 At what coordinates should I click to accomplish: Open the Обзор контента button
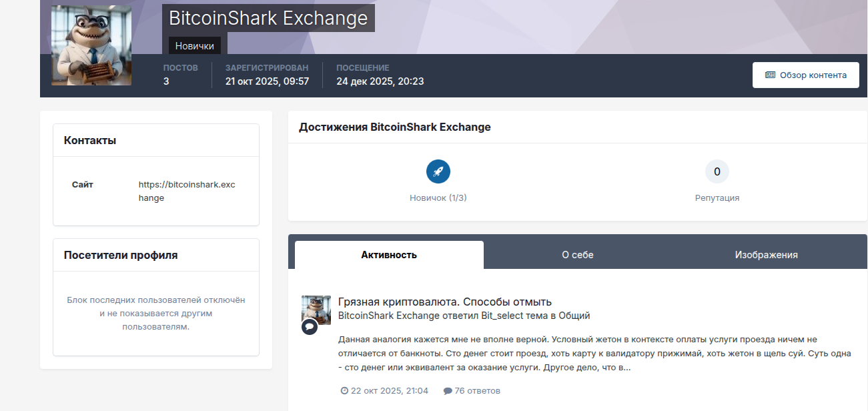(x=805, y=75)
